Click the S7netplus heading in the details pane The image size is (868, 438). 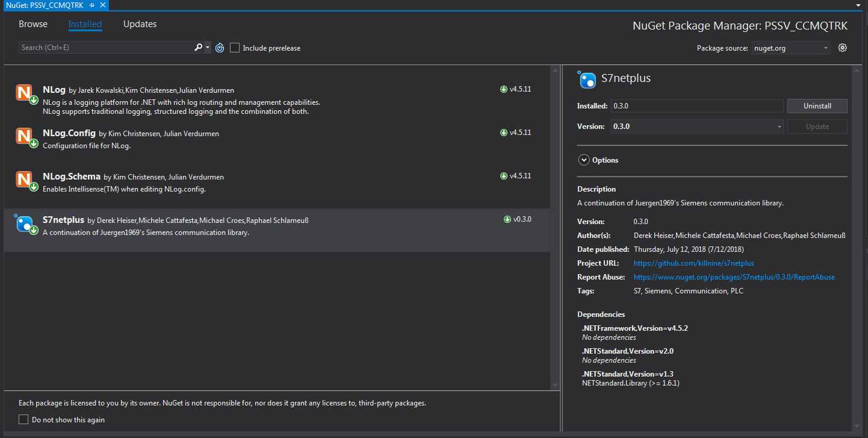tap(626, 78)
